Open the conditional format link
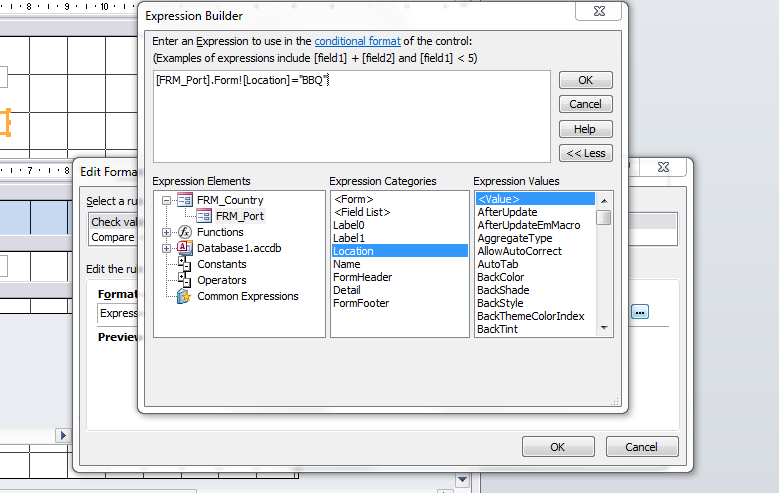 tap(357, 41)
